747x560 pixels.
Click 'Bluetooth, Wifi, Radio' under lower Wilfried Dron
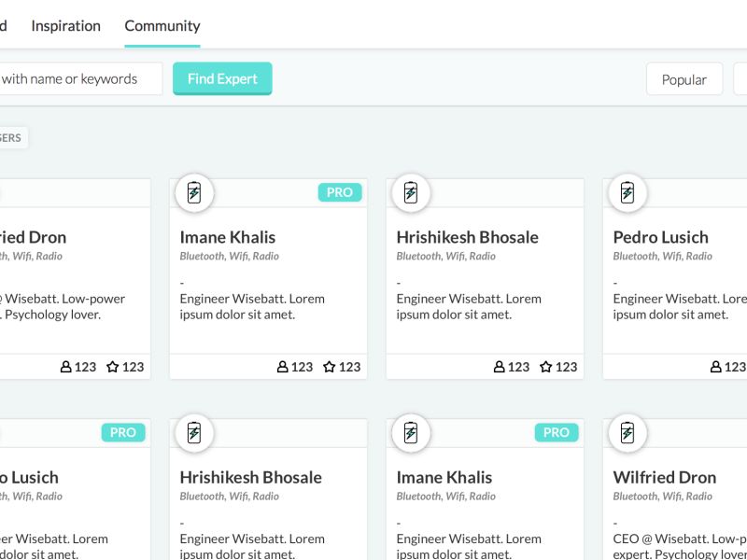point(663,497)
